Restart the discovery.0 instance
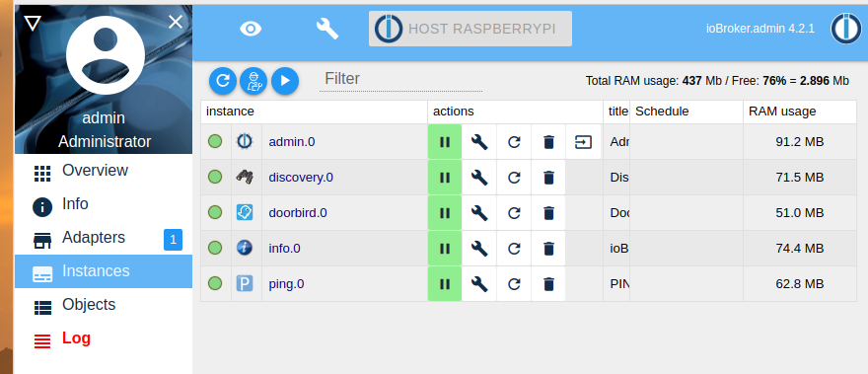868x374 pixels. pyautogui.click(x=514, y=178)
